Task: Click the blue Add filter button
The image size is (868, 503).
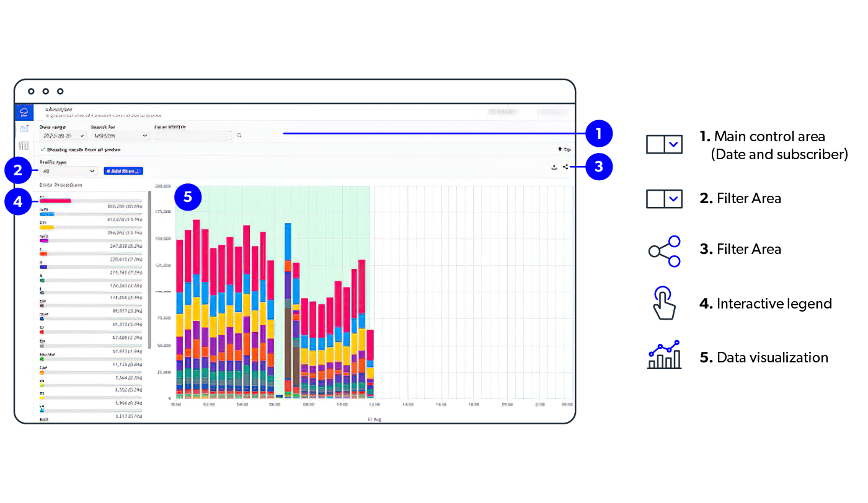Action: coord(123,170)
